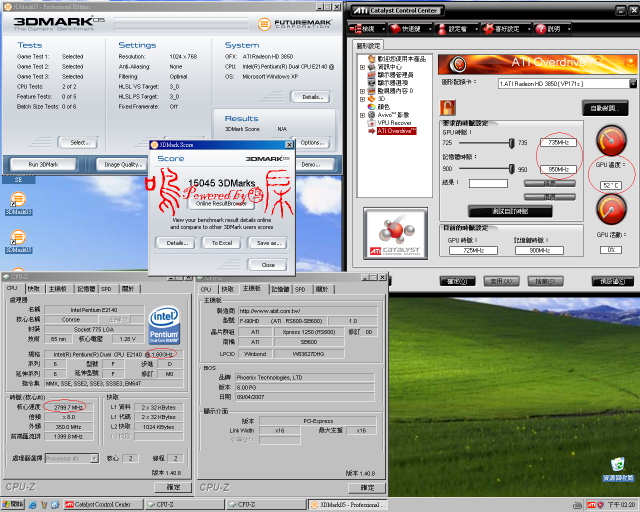Viewport: 640px width, 512px height.
Task: Click the Demo... button in 3DMark05
Action: [x=315, y=164]
